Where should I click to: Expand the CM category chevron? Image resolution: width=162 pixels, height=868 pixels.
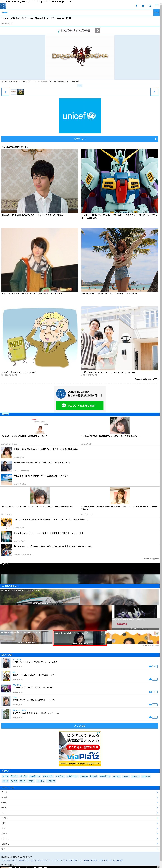[x=157, y=813]
